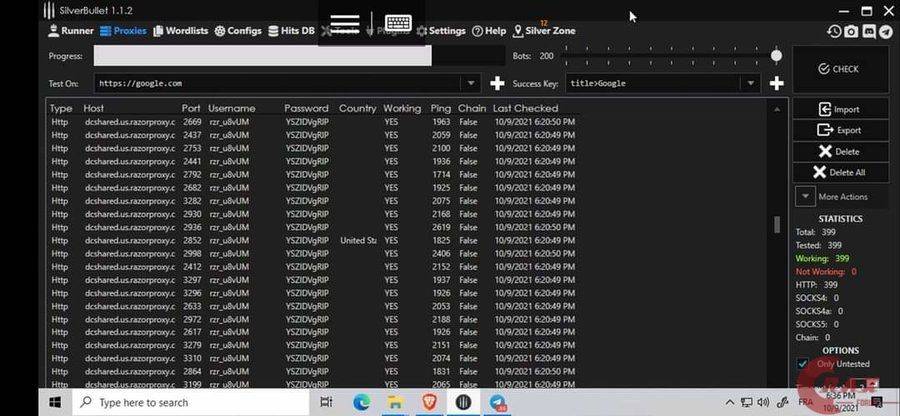Image resolution: width=900 pixels, height=416 pixels.
Task: Click the Delete All button
Action: coord(840,172)
